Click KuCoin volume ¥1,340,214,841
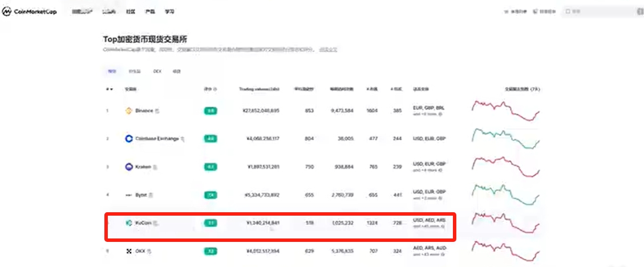Screen dimensions: 644x267 (x=263, y=222)
